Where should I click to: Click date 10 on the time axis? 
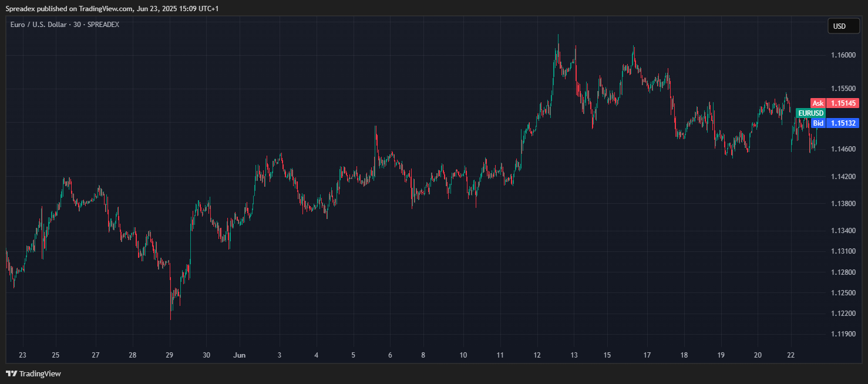tap(463, 355)
